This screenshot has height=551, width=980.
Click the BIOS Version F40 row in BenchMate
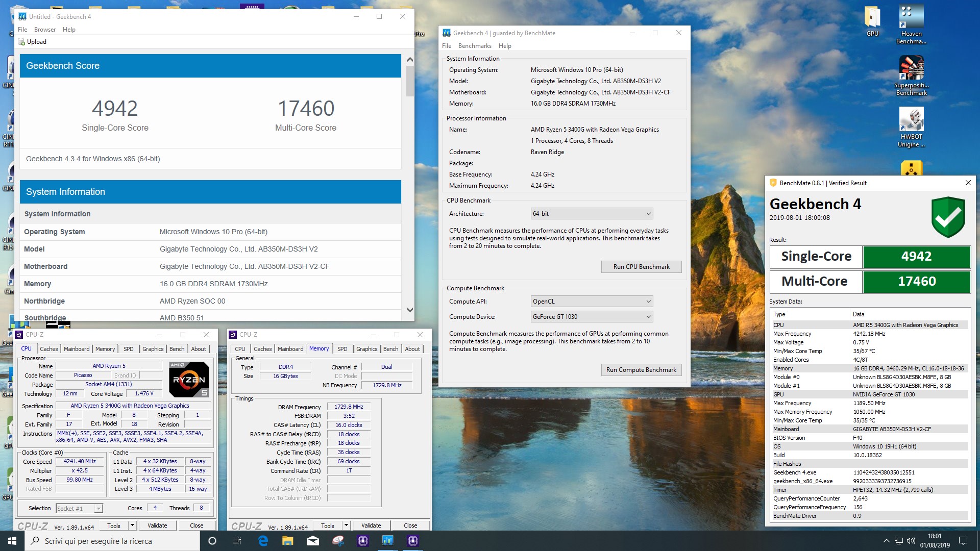[870, 438]
